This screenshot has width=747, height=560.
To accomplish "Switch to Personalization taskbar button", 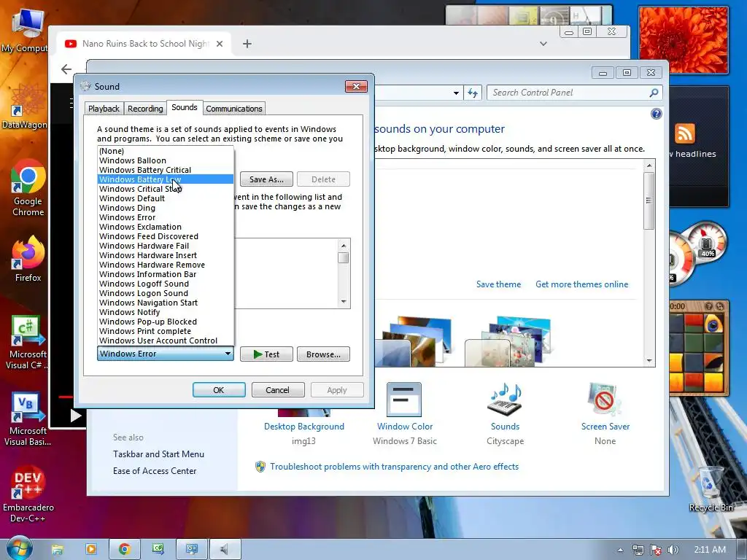I will pos(192,550).
